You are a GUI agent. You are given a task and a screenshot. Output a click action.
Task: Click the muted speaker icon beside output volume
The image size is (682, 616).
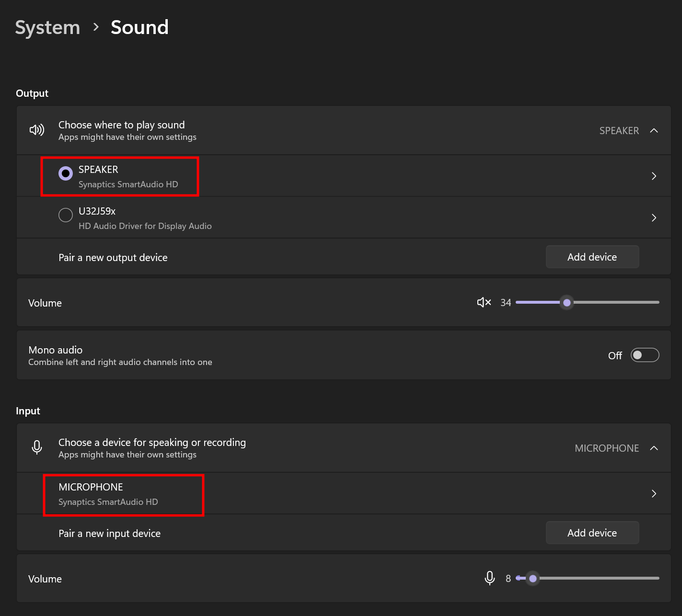484,302
